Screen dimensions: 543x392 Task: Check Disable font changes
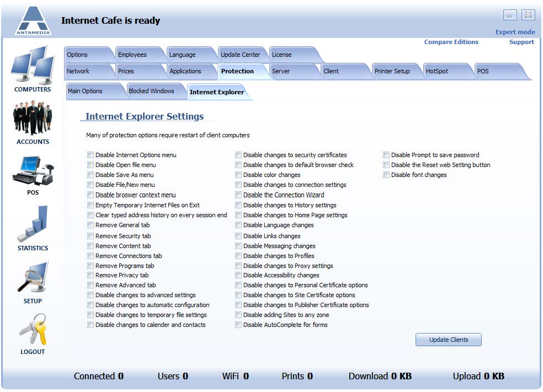tap(386, 175)
